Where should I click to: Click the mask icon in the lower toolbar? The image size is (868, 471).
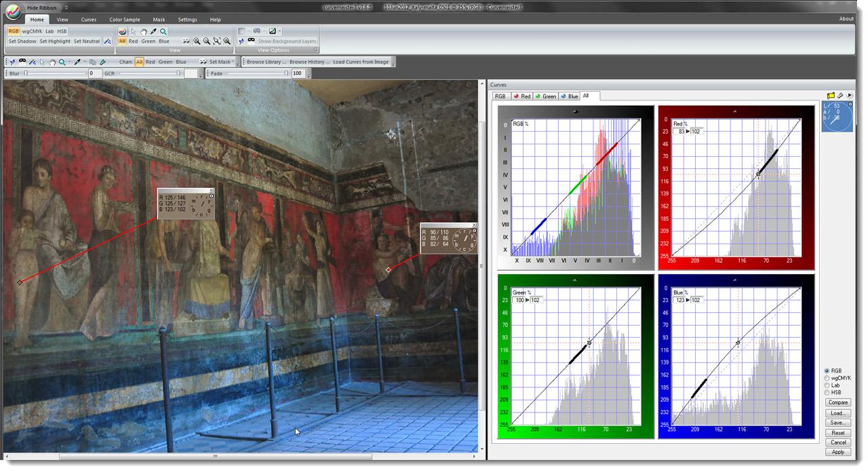[x=22, y=62]
